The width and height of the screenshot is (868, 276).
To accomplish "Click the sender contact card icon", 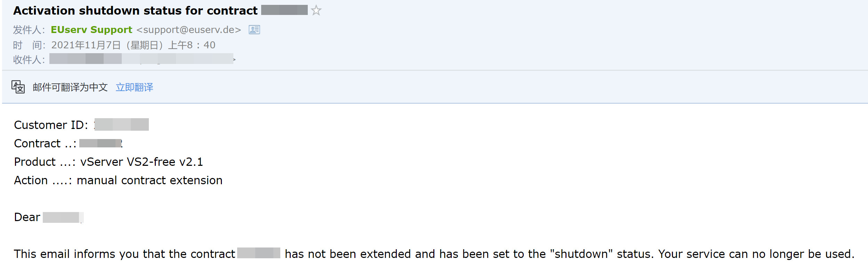I will [x=254, y=30].
